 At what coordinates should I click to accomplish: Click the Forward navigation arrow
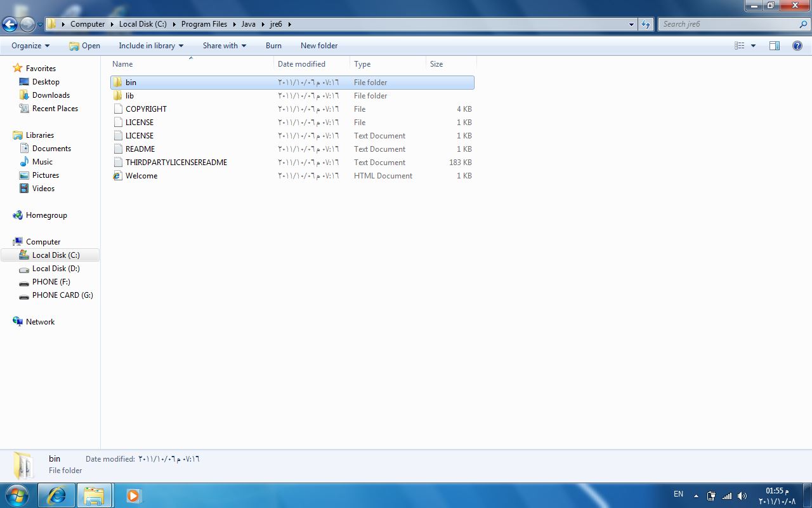click(28, 24)
